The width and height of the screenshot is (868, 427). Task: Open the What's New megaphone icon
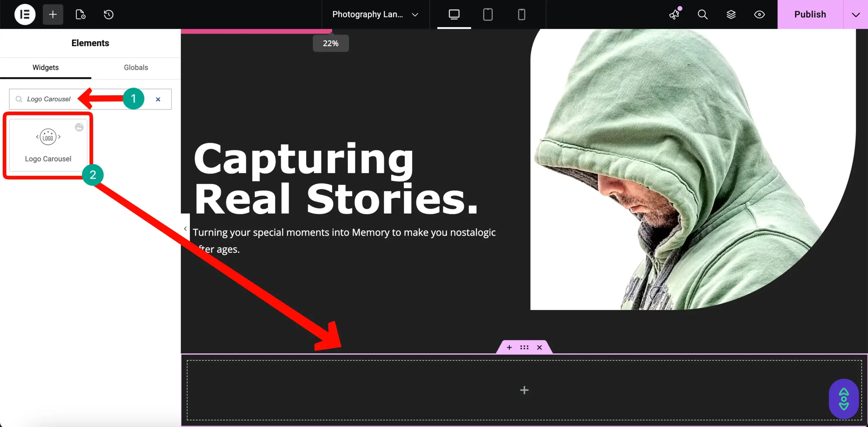(674, 14)
